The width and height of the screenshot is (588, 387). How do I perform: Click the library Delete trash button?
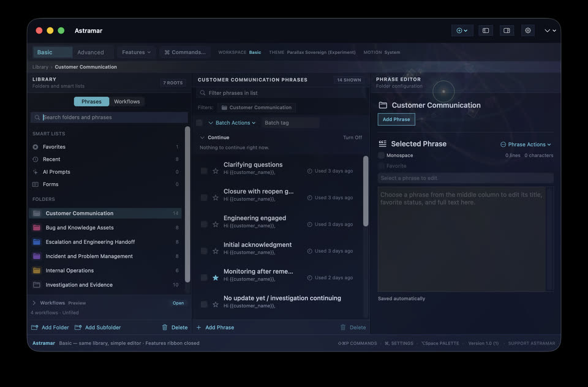coord(175,328)
